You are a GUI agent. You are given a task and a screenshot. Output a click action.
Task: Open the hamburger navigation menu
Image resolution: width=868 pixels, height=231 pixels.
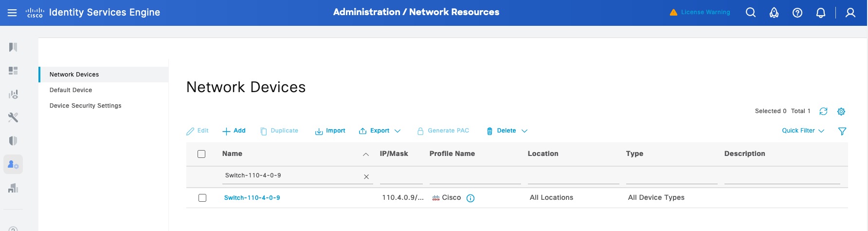[12, 13]
